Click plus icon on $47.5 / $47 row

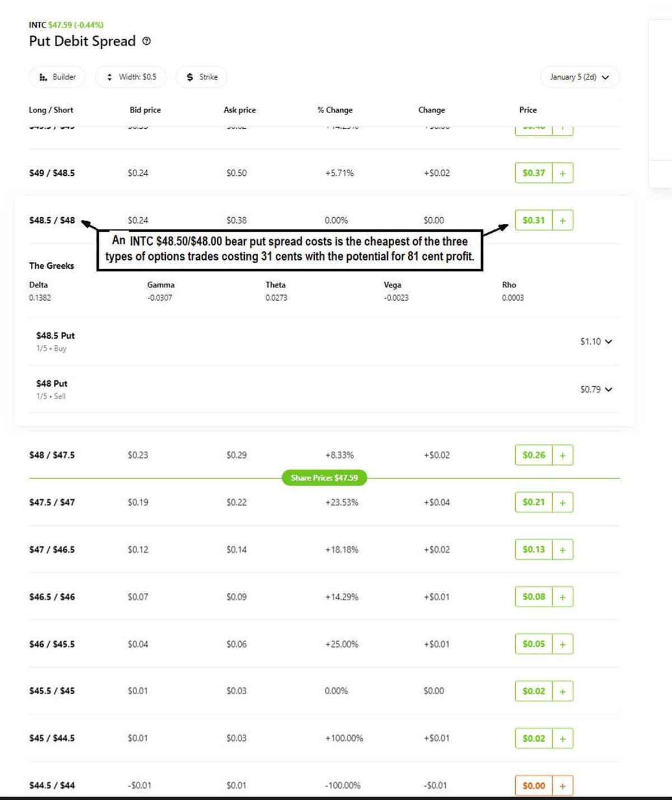(x=562, y=502)
